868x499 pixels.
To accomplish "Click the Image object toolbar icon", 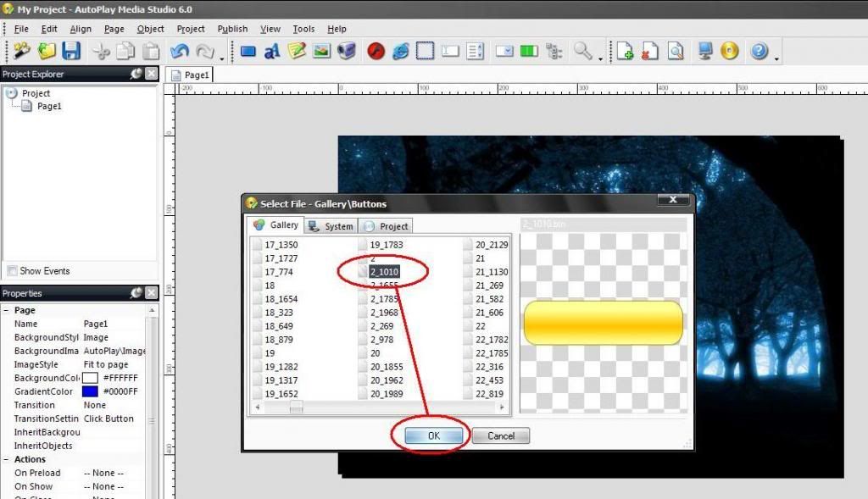I will point(321,52).
